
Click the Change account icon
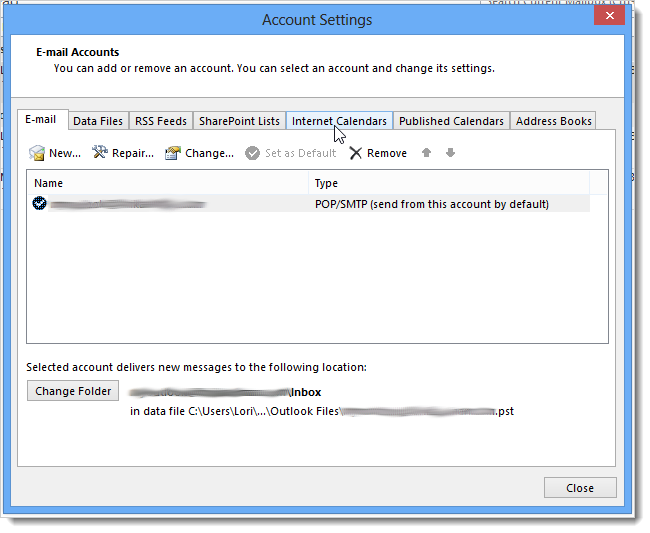point(173,153)
